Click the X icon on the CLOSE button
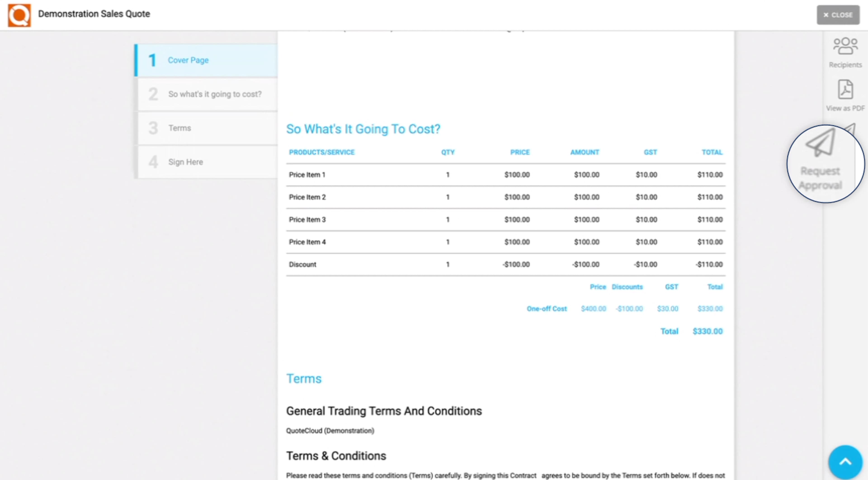 pos(826,15)
